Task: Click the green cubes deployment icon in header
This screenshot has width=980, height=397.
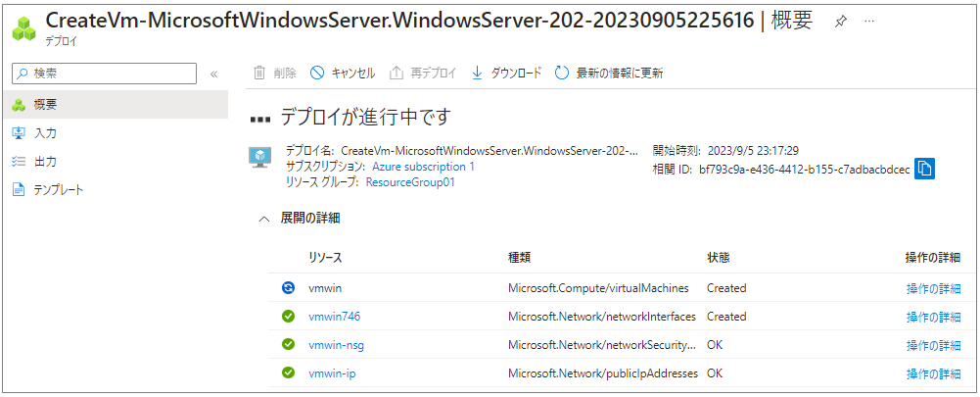Action: [x=24, y=28]
